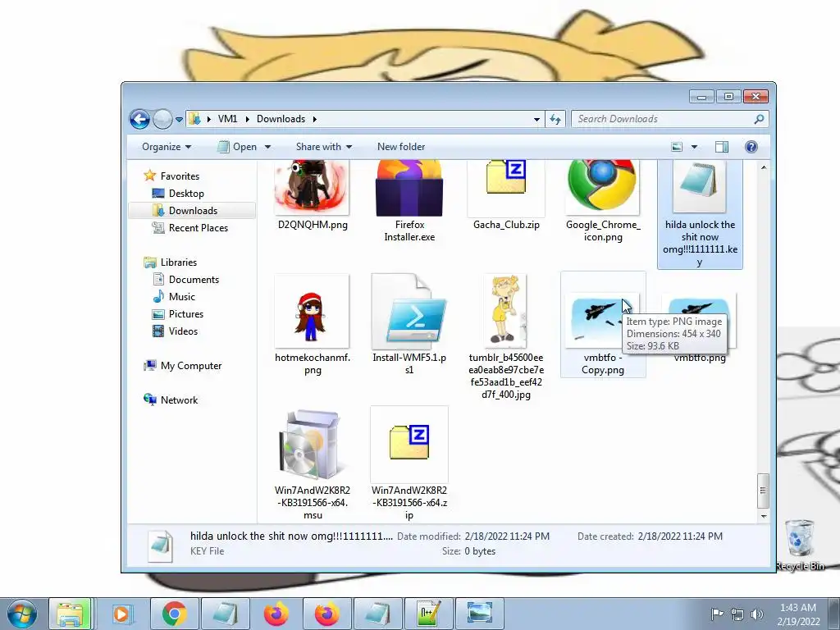
Task: Select the tumblr_b45600ee jpg thumbnail
Action: (505, 311)
